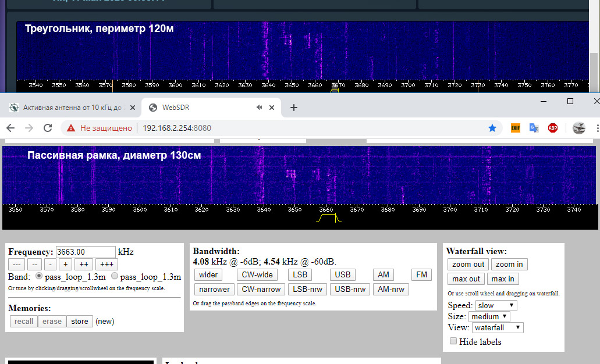Open the Speed dropdown set to slow
The height and width of the screenshot is (364, 600).
[496, 305]
